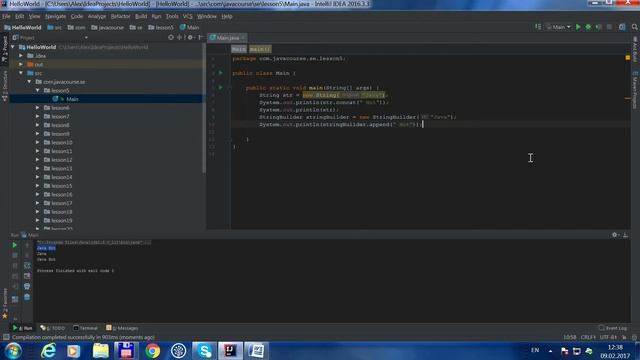The width and height of the screenshot is (640, 360).
Task: Close the Main.java editor tab
Action: pyautogui.click(x=243, y=38)
